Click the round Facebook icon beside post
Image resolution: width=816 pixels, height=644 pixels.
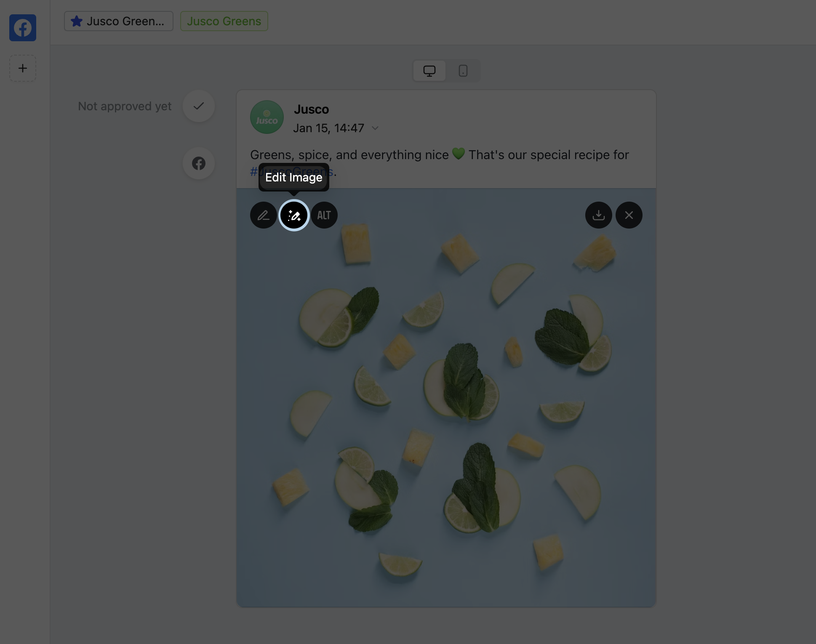(199, 163)
